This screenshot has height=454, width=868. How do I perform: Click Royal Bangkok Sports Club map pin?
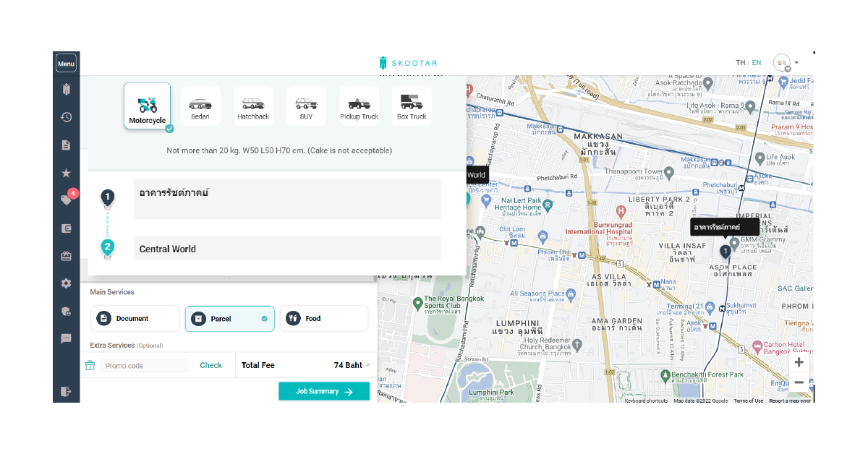click(417, 304)
